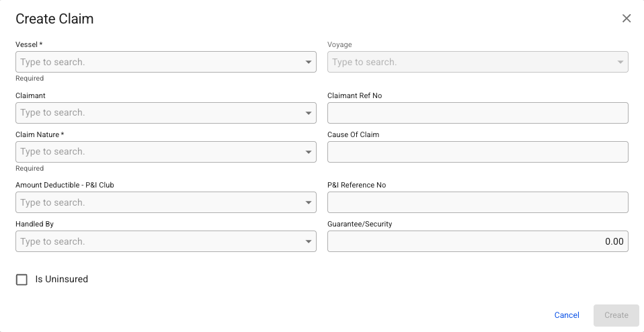Click the Guarantee/Security amount field
The height and width of the screenshot is (332, 644).
(477, 242)
